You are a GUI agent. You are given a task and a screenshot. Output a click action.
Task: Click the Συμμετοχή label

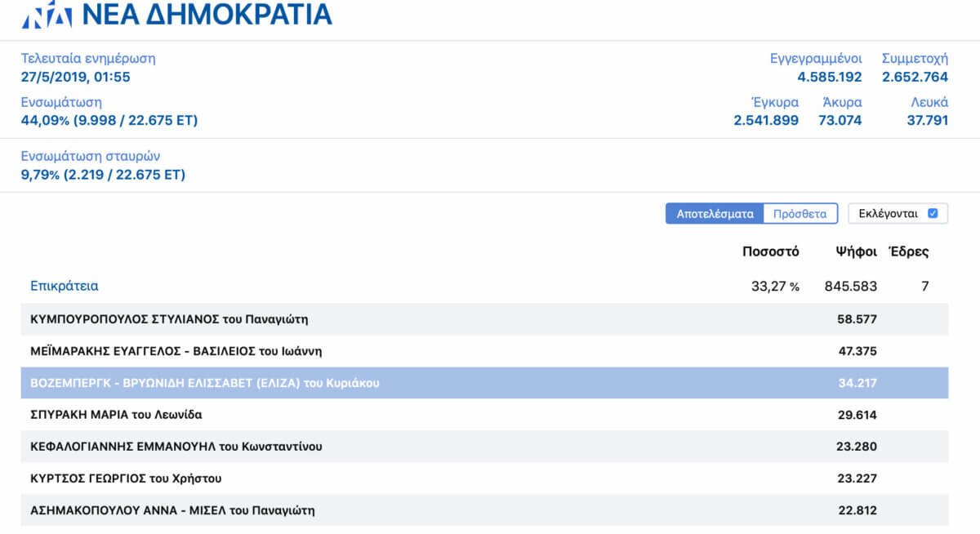pyautogui.click(x=915, y=59)
